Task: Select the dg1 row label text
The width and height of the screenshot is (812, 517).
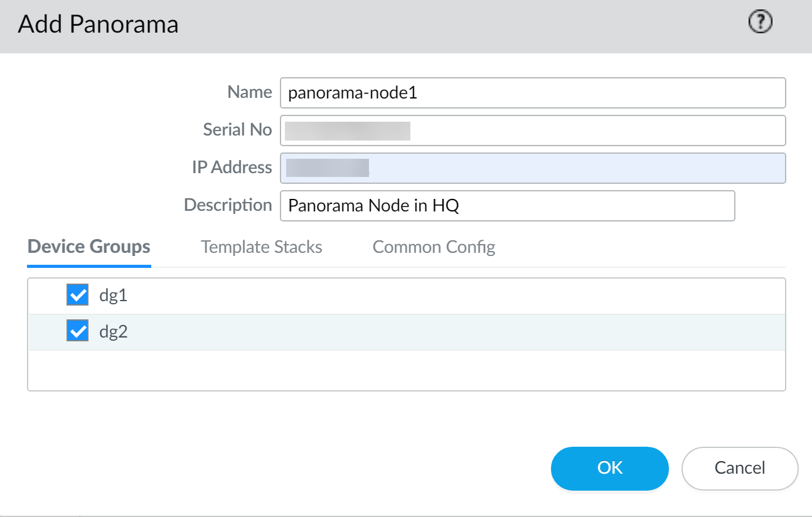Action: point(114,296)
